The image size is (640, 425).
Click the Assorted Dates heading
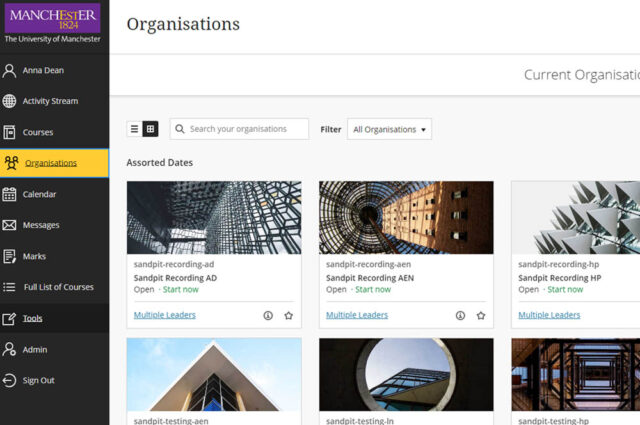[x=160, y=162]
